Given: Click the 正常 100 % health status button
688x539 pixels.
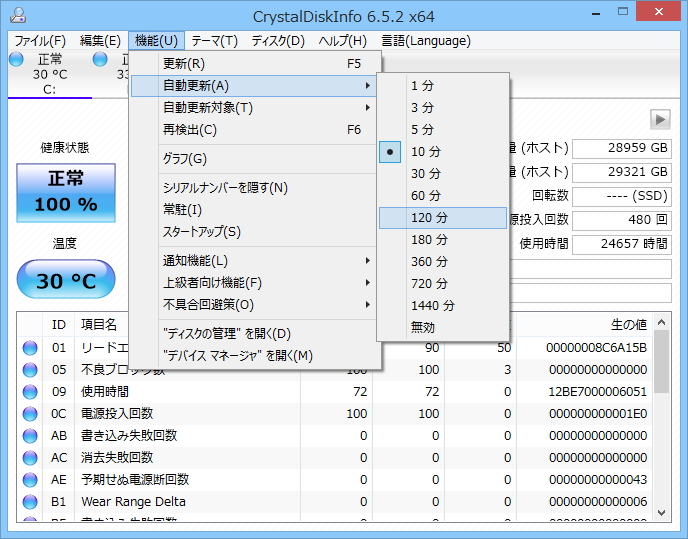Looking at the screenshot, I should coord(66,193).
